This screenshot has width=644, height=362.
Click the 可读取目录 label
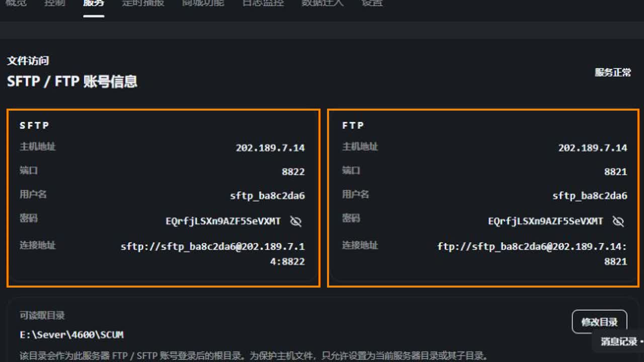point(42,316)
